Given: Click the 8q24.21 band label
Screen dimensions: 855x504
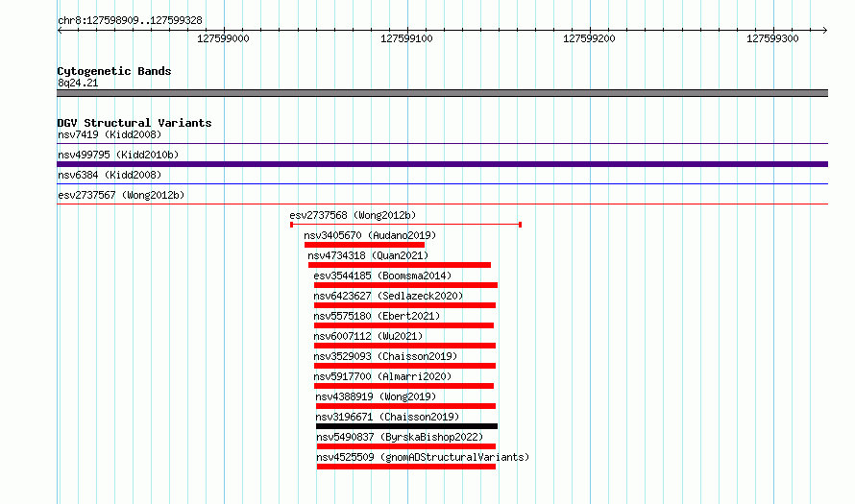Looking at the screenshot, I should click(78, 83).
